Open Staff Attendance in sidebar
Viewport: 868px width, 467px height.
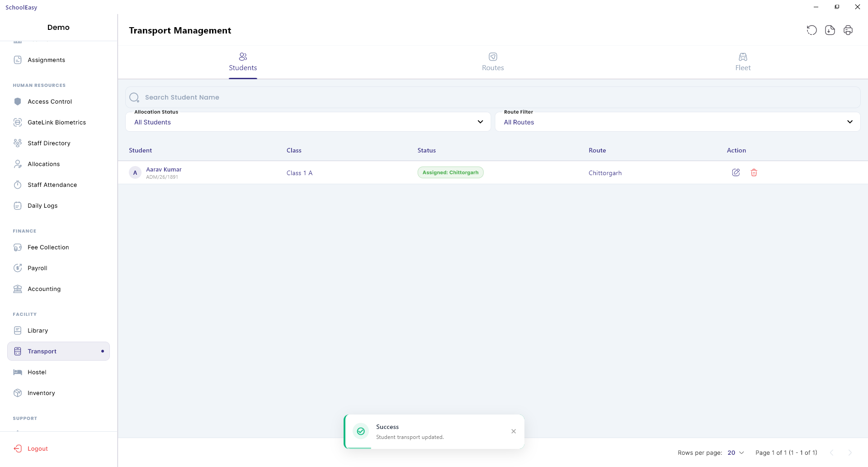point(58,185)
